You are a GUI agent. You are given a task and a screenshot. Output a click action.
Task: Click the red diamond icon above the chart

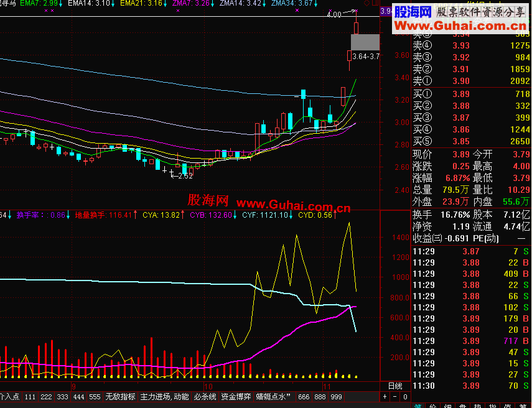tap(366, 3)
